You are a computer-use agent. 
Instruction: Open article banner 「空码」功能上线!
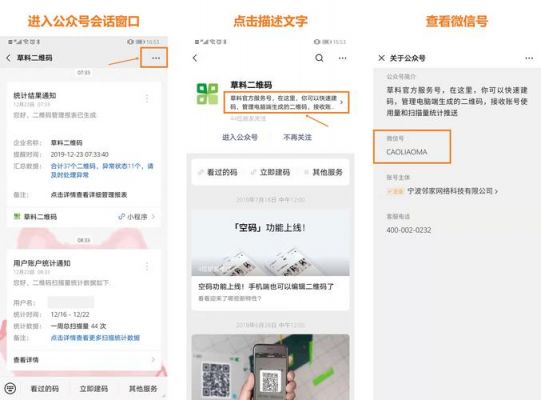click(270, 242)
